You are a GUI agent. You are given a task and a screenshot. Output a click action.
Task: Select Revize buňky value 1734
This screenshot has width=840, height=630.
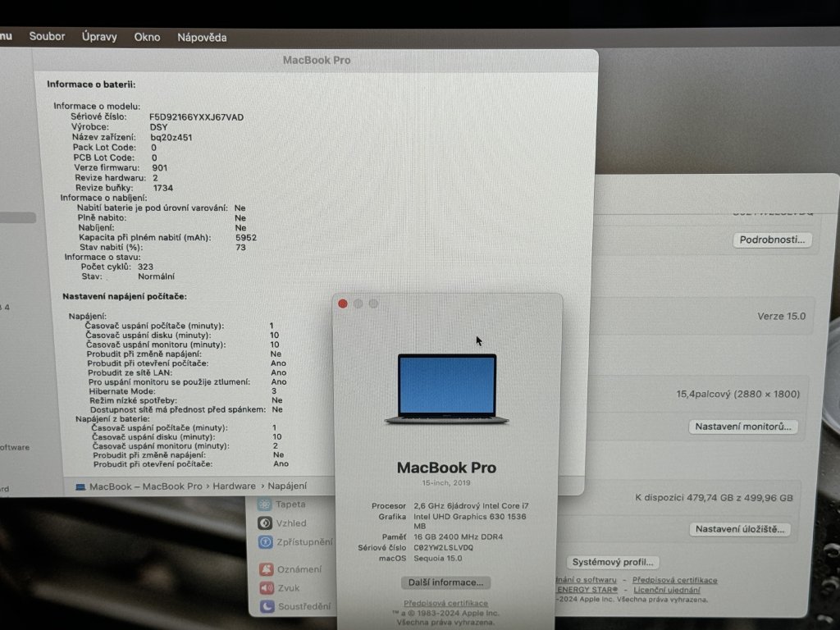[x=163, y=188]
